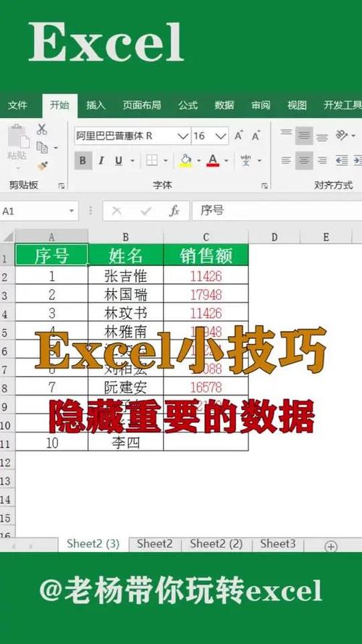Apply cell borders icon
Screen dimensions: 362x644
coord(152,161)
